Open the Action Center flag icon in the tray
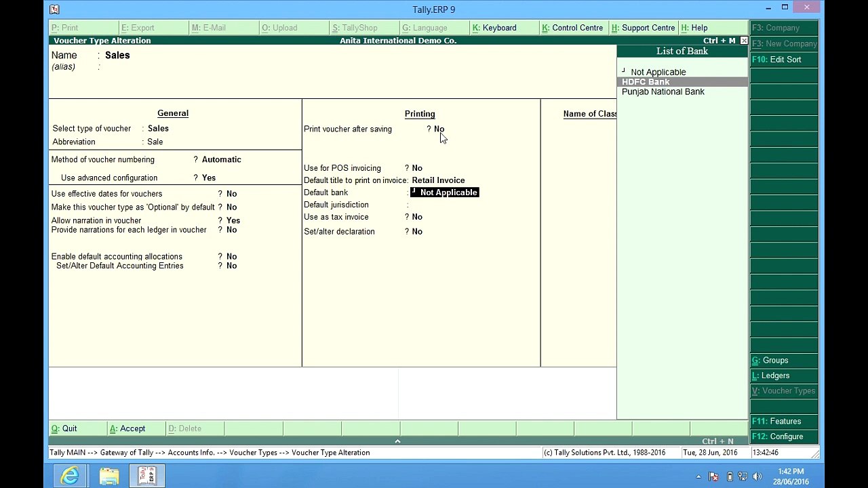 coord(714,476)
